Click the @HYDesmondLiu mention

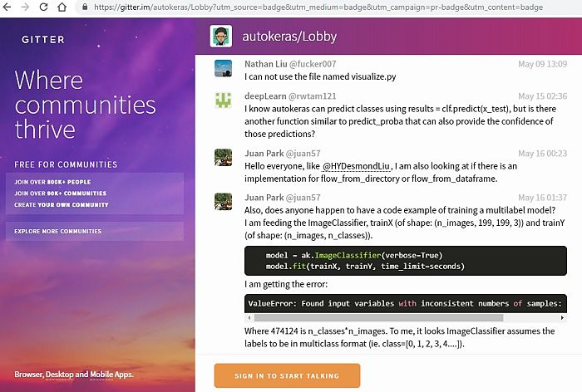[x=357, y=166]
